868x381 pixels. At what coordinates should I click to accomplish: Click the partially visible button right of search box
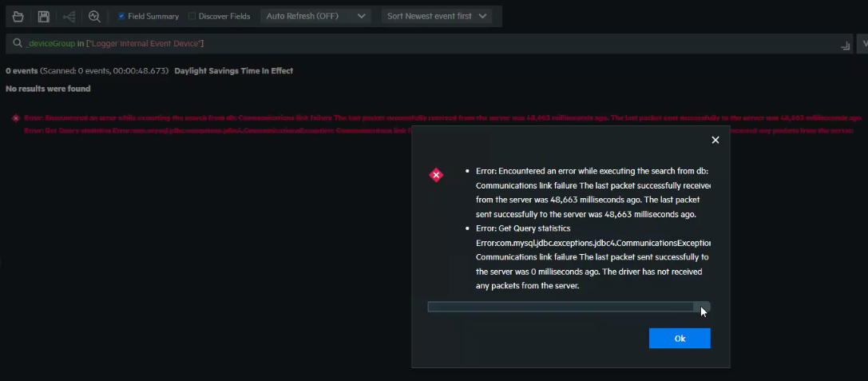click(862, 43)
